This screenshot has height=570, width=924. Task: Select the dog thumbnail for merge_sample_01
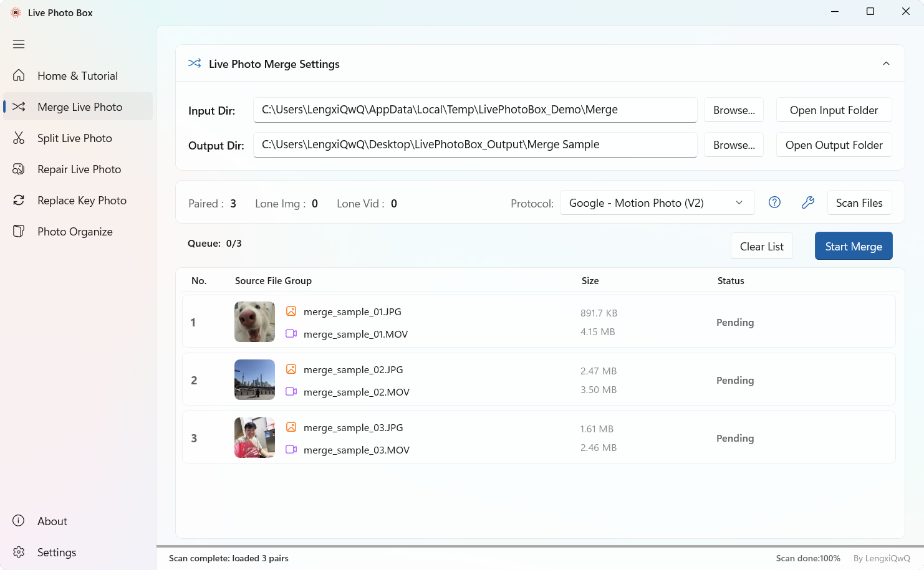point(254,321)
